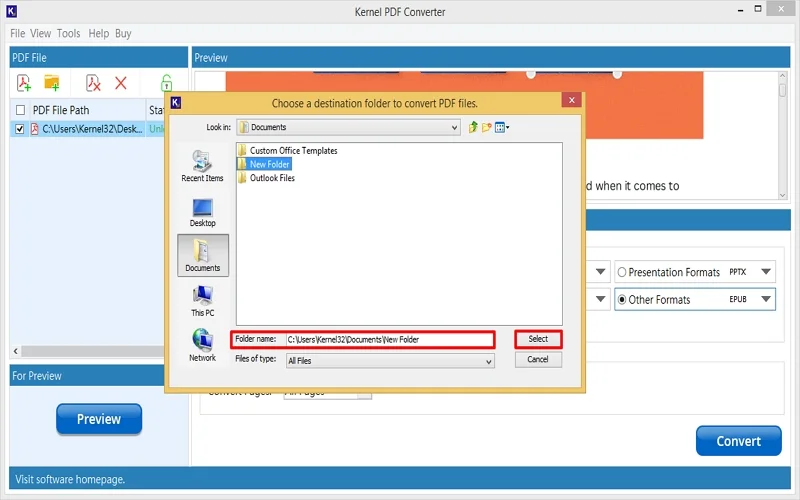The height and width of the screenshot is (500, 800).
Task: Click the Select button in dialog
Action: [538, 339]
